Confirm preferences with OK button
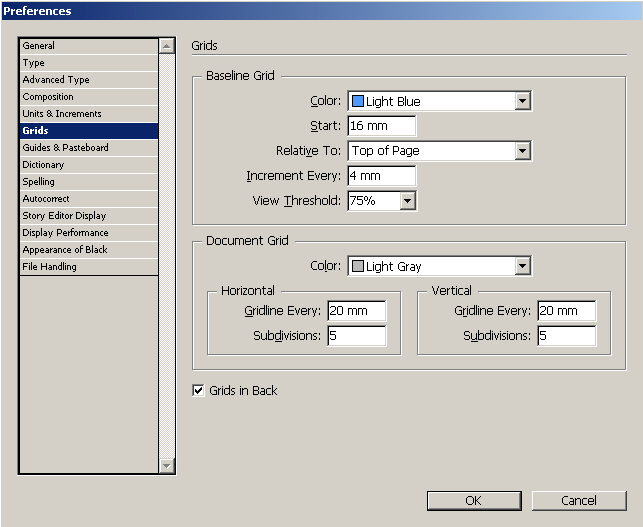 (x=474, y=501)
